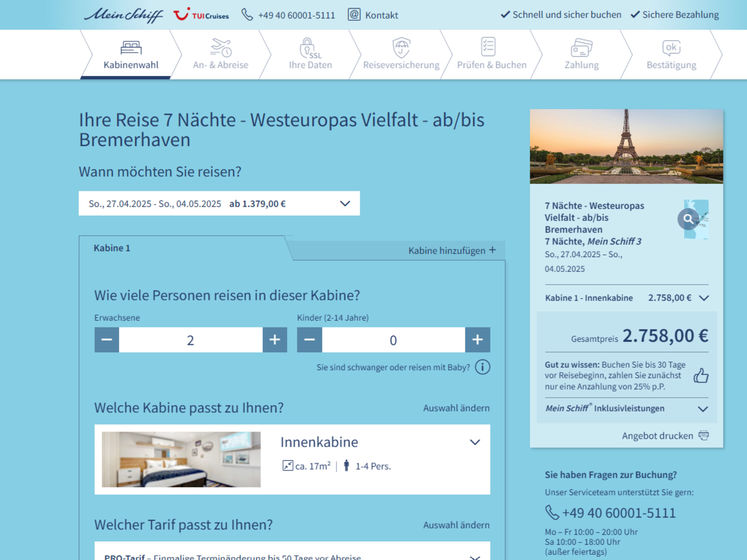Click the Mein Schiff logo
The image size is (747, 560).
click(x=124, y=15)
